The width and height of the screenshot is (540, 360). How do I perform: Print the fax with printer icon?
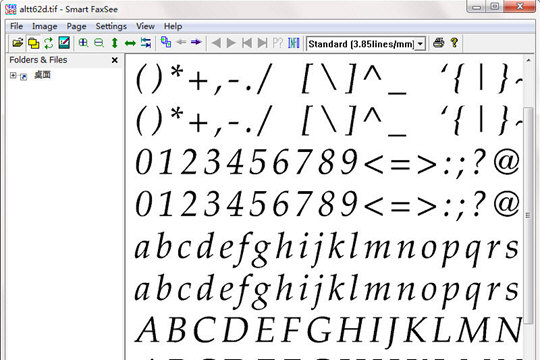[x=438, y=43]
